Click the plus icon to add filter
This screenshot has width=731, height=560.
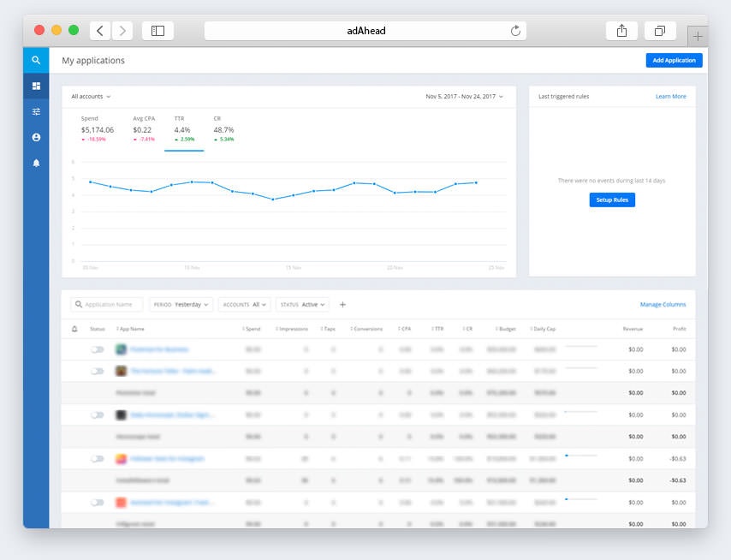(342, 304)
